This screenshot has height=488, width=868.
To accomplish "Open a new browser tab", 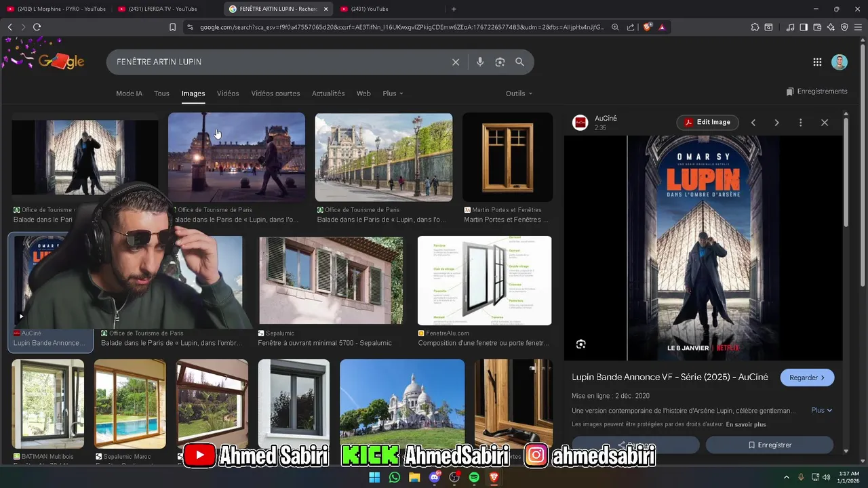I will click(x=454, y=9).
